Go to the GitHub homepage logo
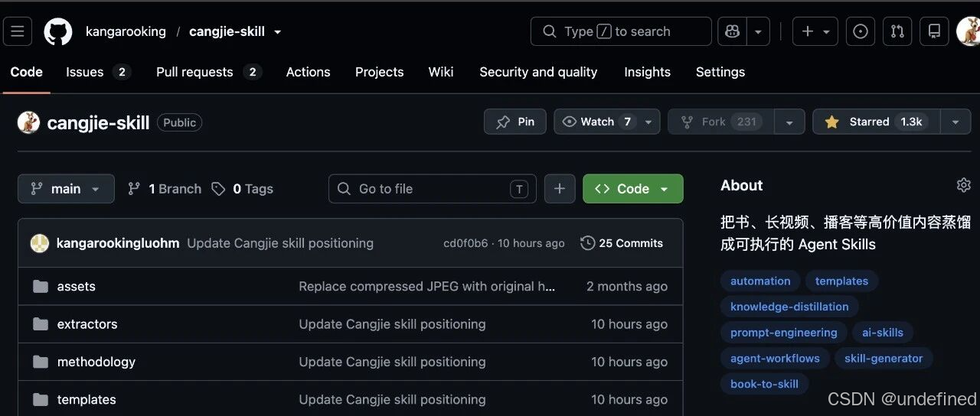The height and width of the screenshot is (416, 980). pyautogui.click(x=58, y=31)
